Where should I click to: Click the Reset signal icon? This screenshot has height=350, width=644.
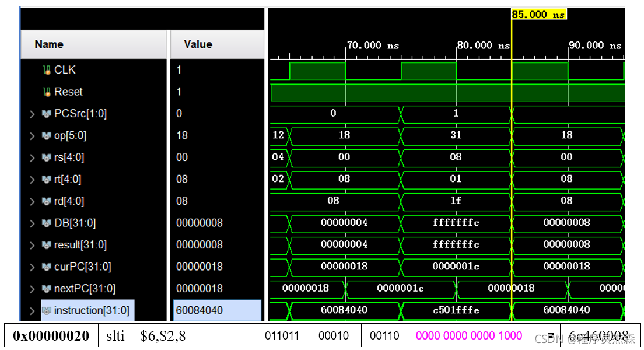click(x=47, y=92)
